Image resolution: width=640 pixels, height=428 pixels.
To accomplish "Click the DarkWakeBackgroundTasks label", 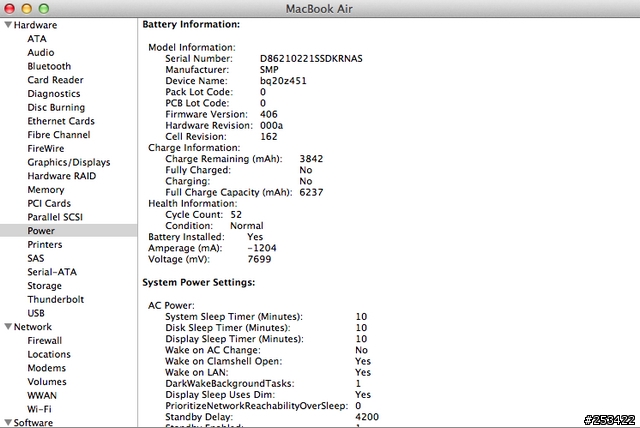I will click(x=230, y=384).
